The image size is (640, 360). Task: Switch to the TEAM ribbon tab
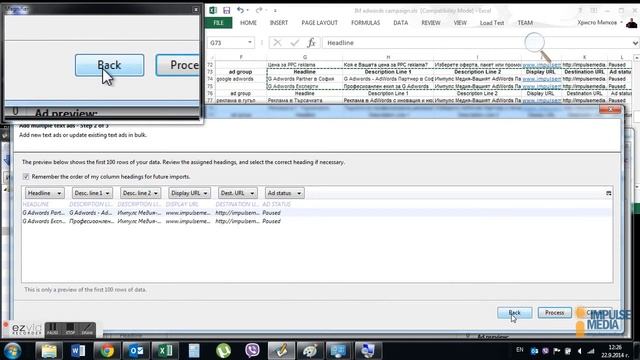coord(525,23)
